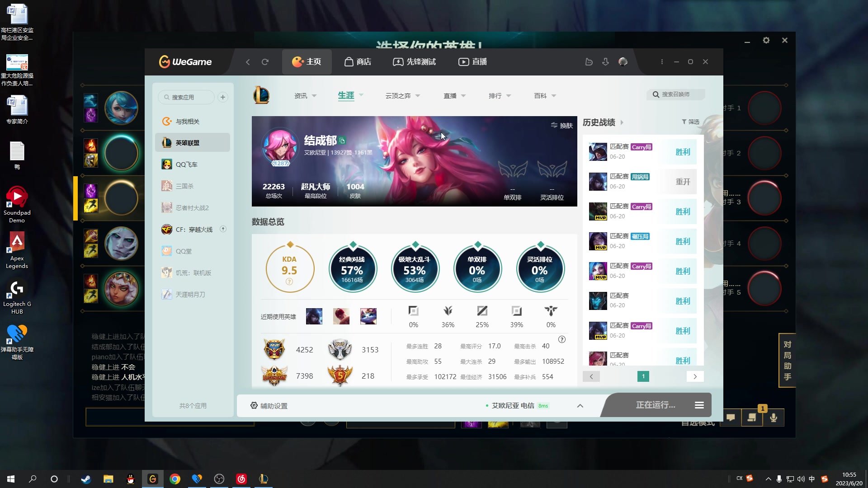
Task: Go back with WeGame back arrow
Action: coord(248,62)
